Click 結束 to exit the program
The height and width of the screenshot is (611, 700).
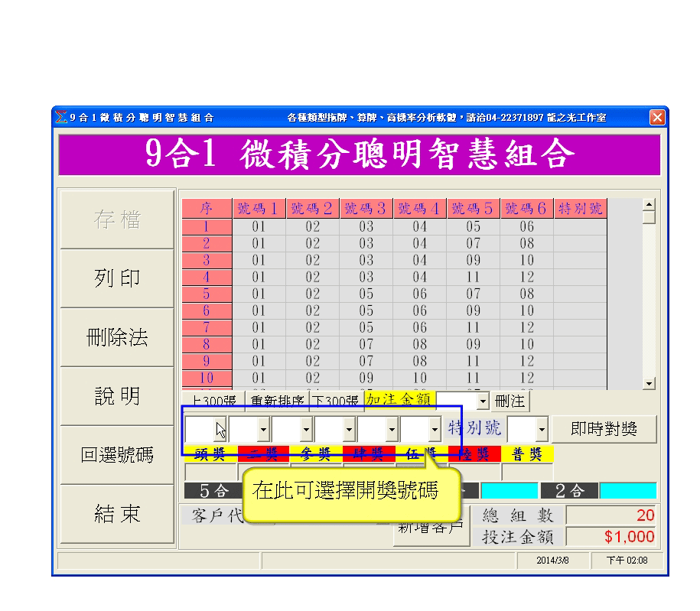(116, 514)
